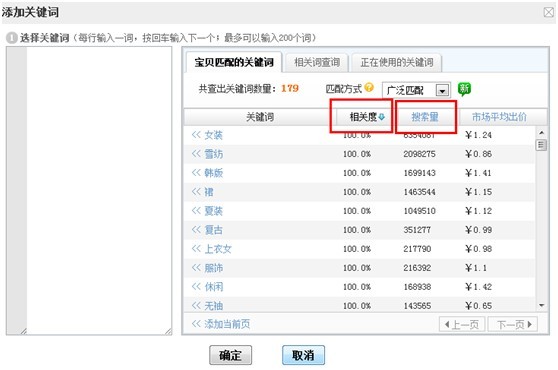
Task: Switch to the 正在使用的关键词 tab
Action: click(x=397, y=62)
